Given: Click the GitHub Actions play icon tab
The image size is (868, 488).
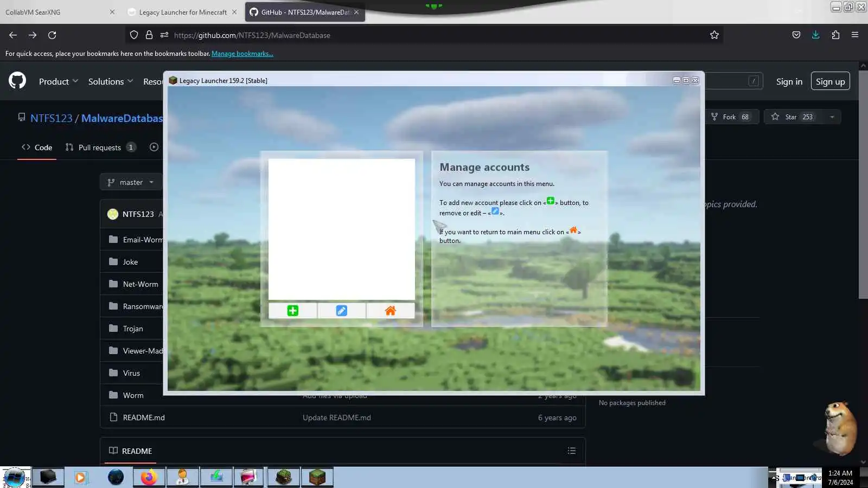Looking at the screenshot, I should coord(154,147).
